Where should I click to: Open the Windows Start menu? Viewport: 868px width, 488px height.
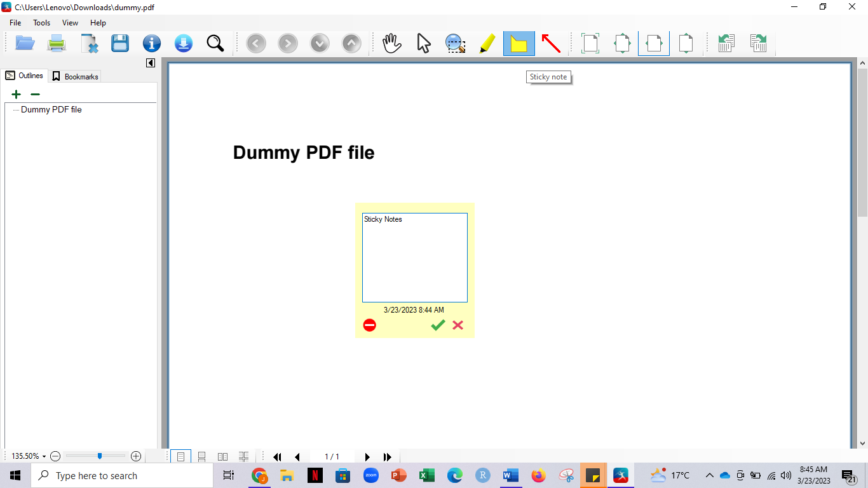[15, 475]
